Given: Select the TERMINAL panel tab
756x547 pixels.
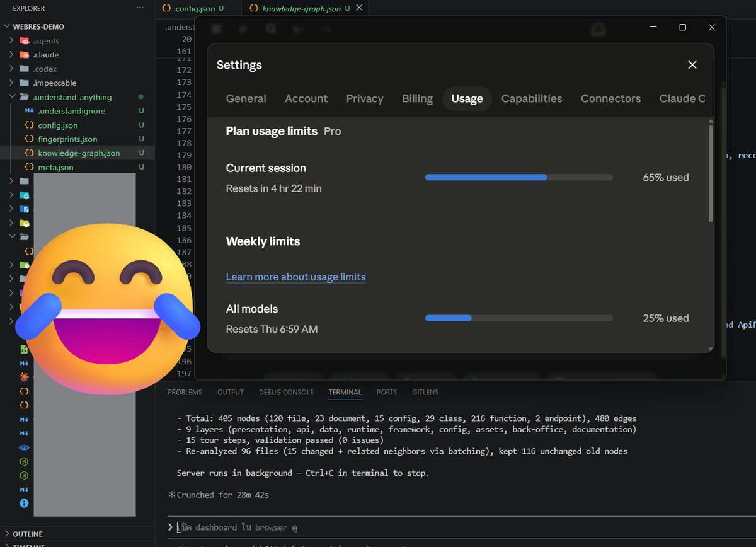Looking at the screenshot, I should (345, 392).
